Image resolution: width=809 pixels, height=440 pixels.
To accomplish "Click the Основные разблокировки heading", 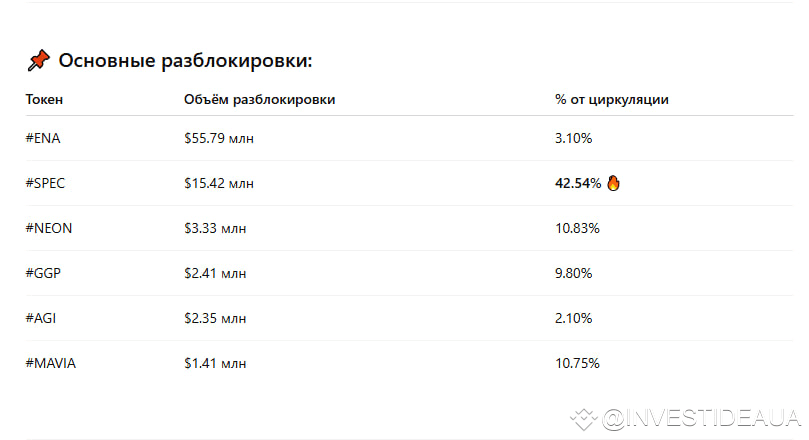I will coord(185,61).
